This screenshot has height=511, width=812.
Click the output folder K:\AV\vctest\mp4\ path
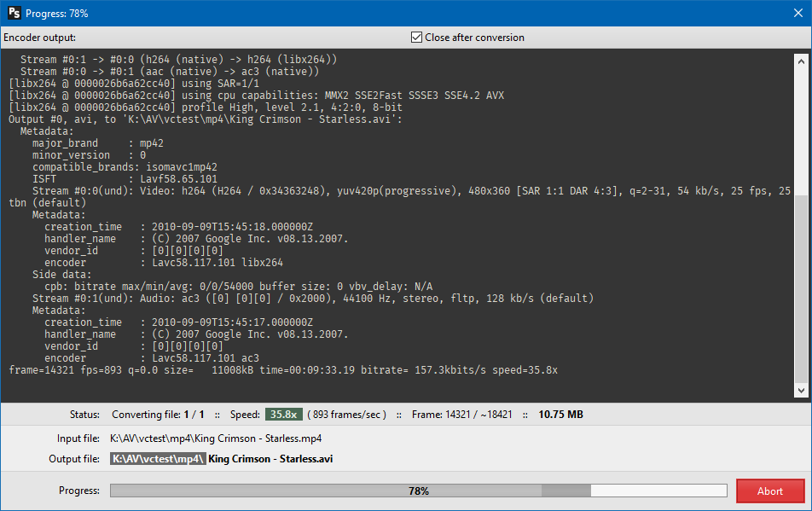pos(158,459)
